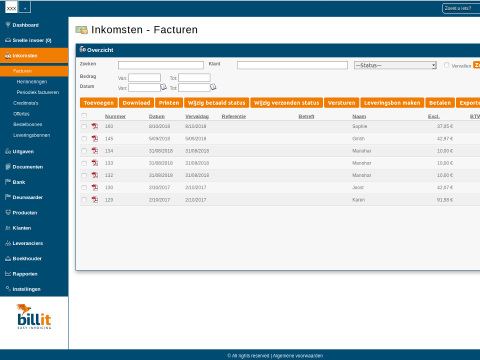Sort the table by Naam column
This screenshot has height=360, width=480.
click(x=359, y=116)
